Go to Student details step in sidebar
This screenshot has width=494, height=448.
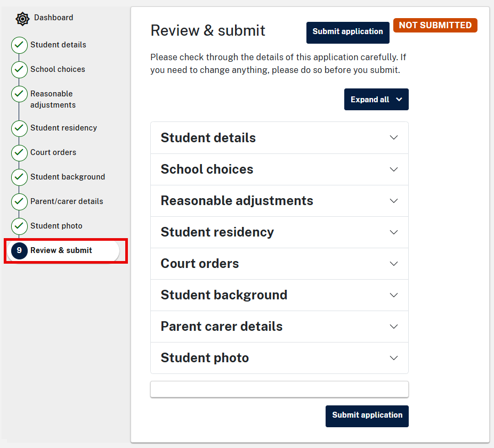pos(58,45)
